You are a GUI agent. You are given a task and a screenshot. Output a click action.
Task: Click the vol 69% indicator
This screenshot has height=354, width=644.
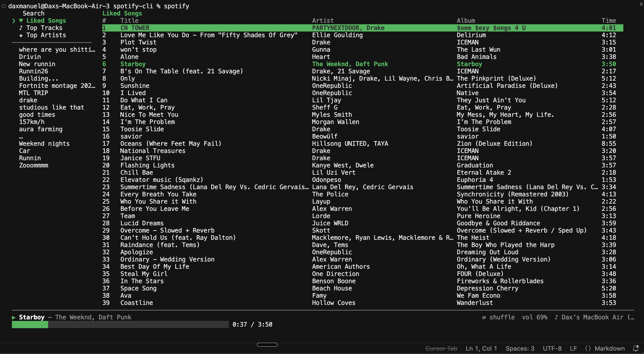click(x=535, y=317)
